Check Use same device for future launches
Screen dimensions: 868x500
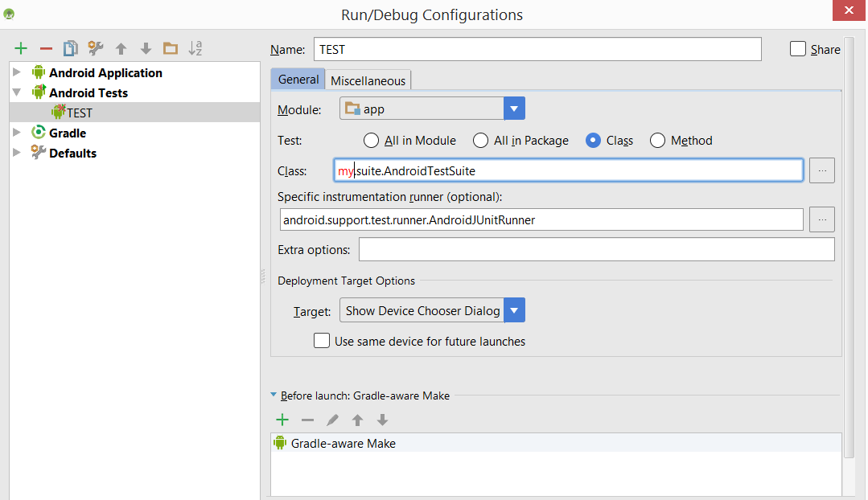pyautogui.click(x=322, y=341)
